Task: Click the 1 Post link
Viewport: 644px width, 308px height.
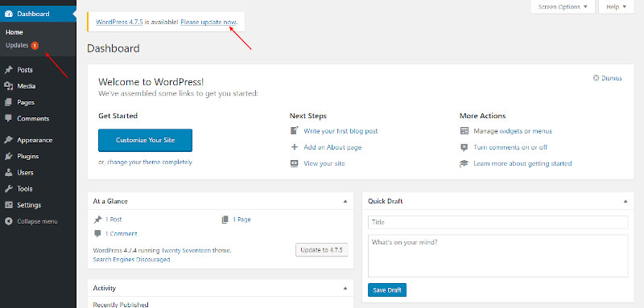Action: (x=114, y=220)
